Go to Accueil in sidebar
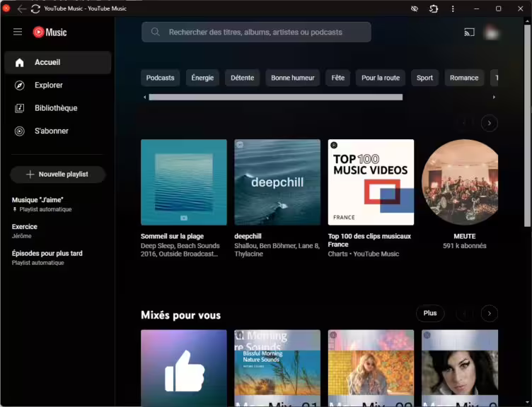This screenshot has height=407, width=532. coord(58,62)
